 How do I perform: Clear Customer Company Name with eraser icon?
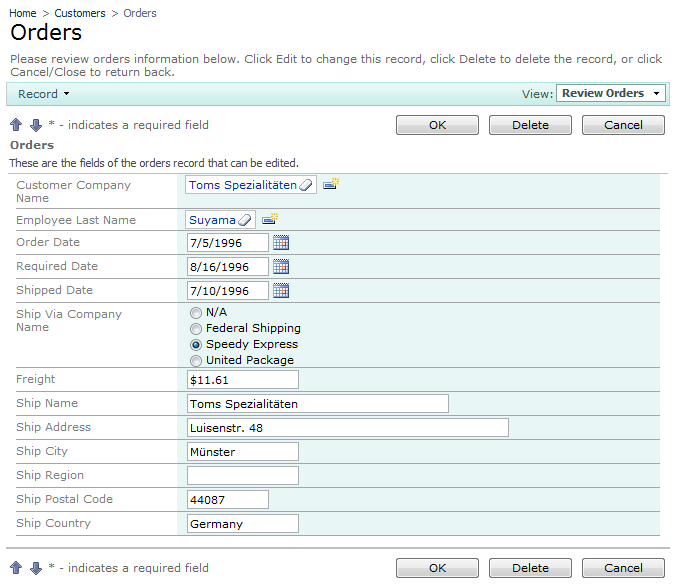click(306, 185)
